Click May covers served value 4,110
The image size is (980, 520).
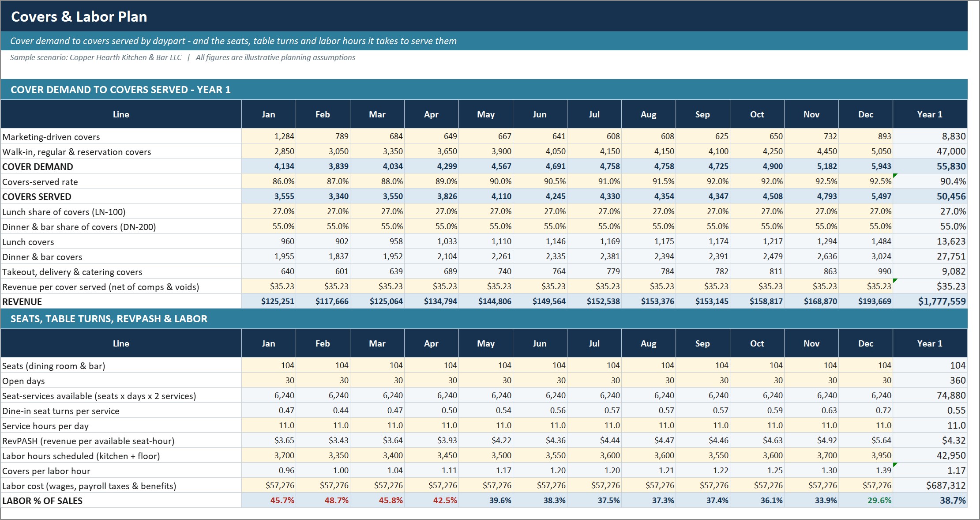(486, 196)
